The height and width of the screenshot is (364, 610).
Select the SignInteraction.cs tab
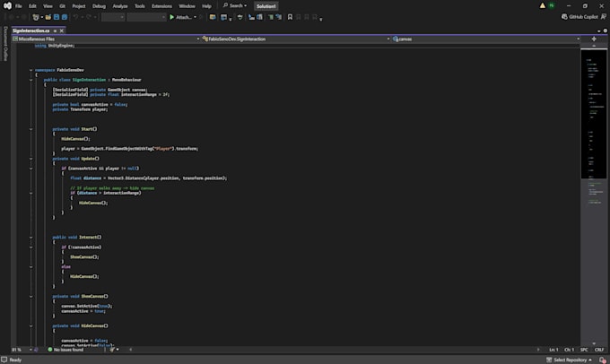point(31,30)
